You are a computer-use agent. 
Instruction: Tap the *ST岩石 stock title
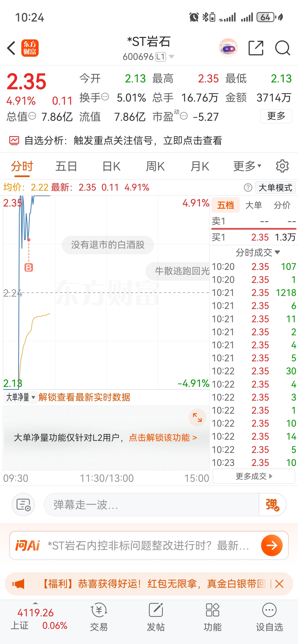pos(149,41)
